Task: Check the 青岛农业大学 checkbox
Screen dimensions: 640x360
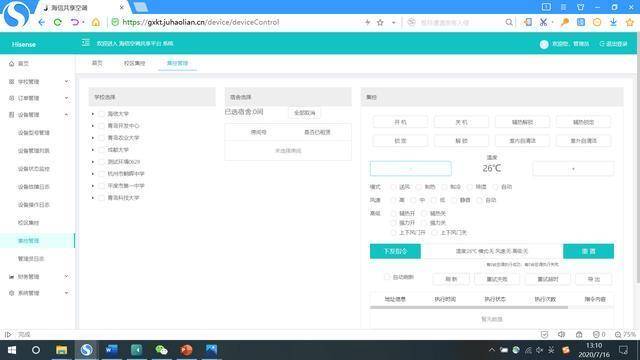Action: (x=101, y=138)
